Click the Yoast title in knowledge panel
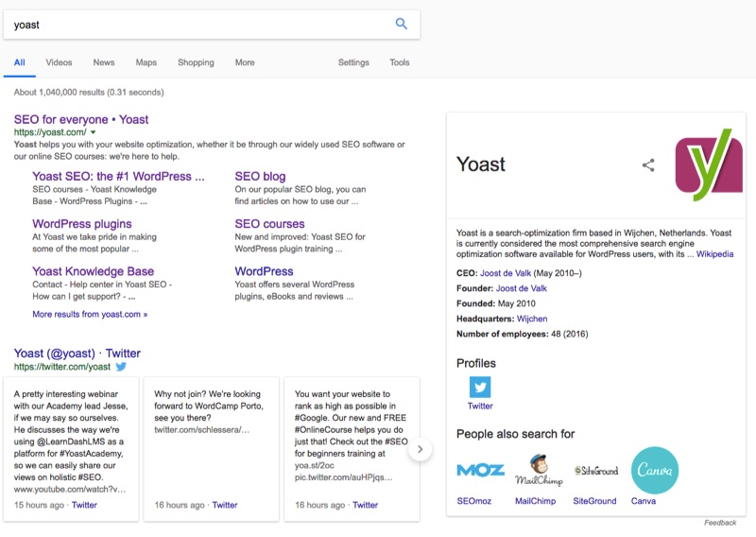756x537 pixels. [x=481, y=165]
